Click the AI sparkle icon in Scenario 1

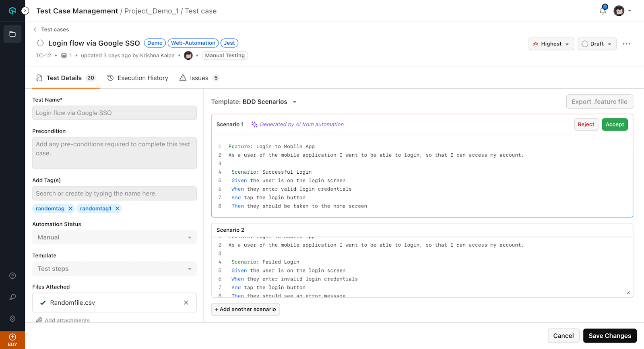click(x=254, y=125)
